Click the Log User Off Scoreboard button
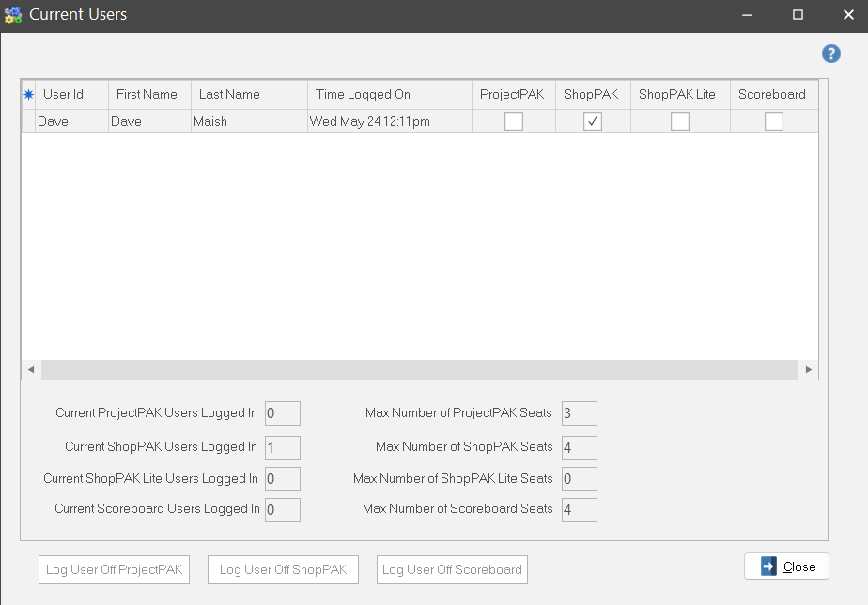 [452, 569]
